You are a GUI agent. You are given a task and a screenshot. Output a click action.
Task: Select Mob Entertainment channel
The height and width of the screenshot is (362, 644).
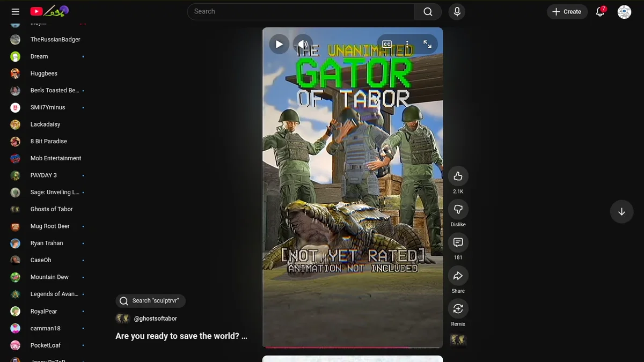pyautogui.click(x=48, y=158)
